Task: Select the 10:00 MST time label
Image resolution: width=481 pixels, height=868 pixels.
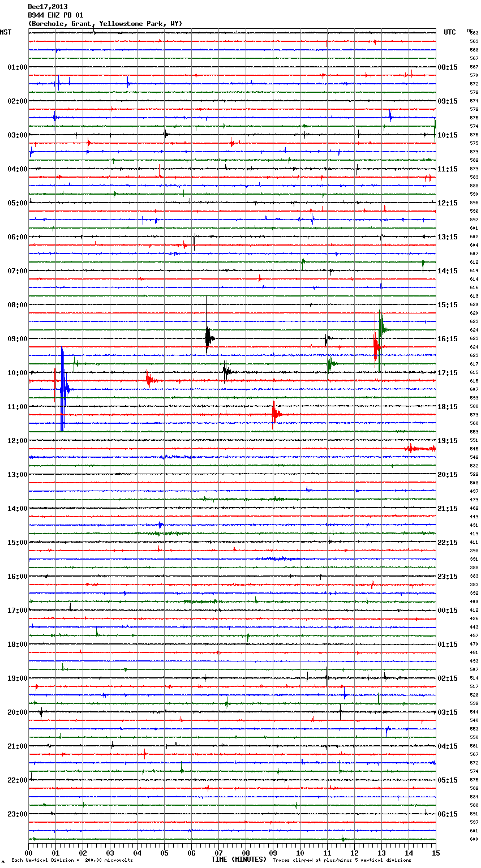Action: pos(18,373)
